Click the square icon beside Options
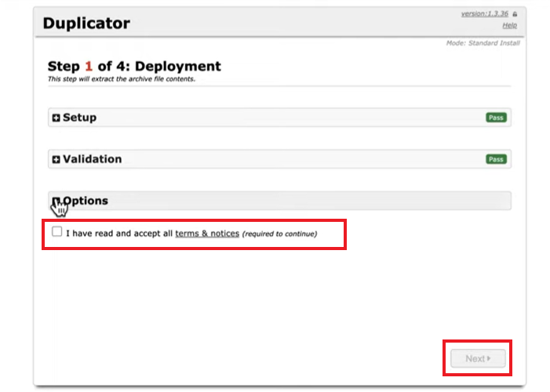The height and width of the screenshot is (392, 550). [56, 201]
